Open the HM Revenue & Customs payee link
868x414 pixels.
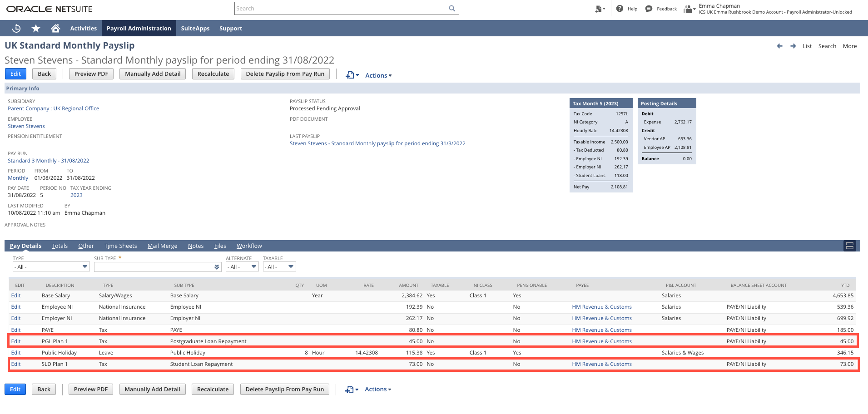tap(601, 307)
